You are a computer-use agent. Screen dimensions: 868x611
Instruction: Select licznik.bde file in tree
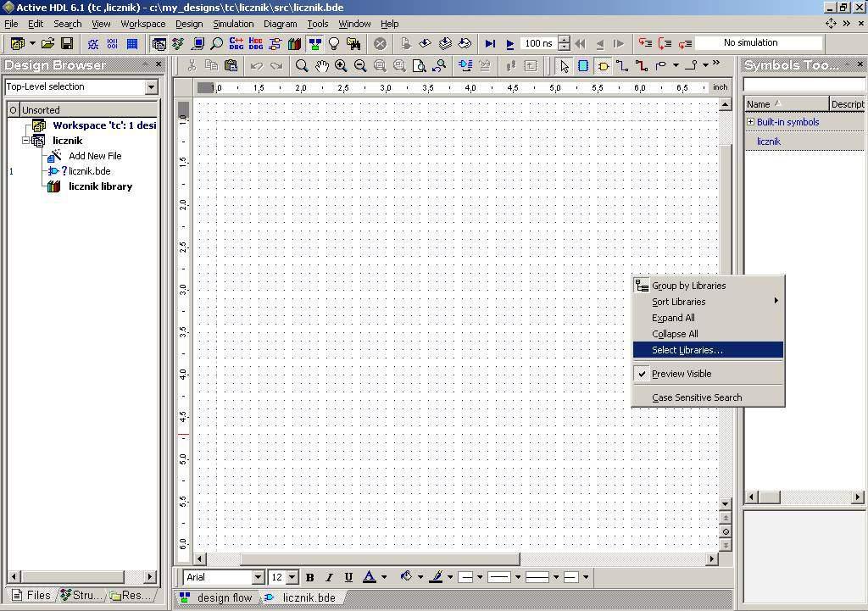coord(89,171)
